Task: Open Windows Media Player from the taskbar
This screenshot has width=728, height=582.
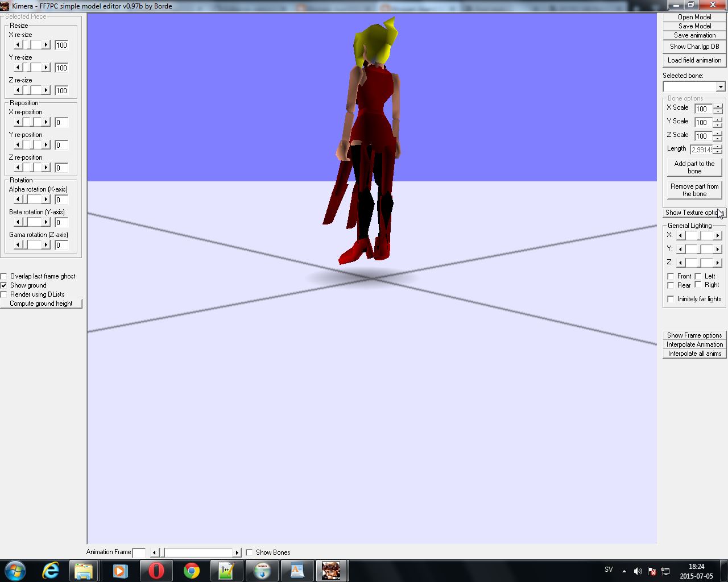Action: [x=120, y=571]
